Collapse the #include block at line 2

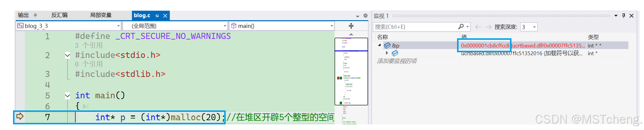[67, 55]
